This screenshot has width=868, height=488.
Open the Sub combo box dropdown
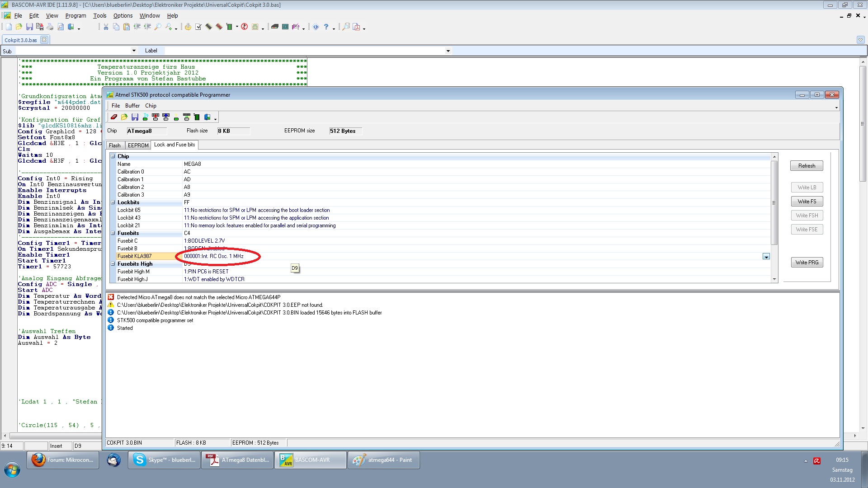[134, 51]
